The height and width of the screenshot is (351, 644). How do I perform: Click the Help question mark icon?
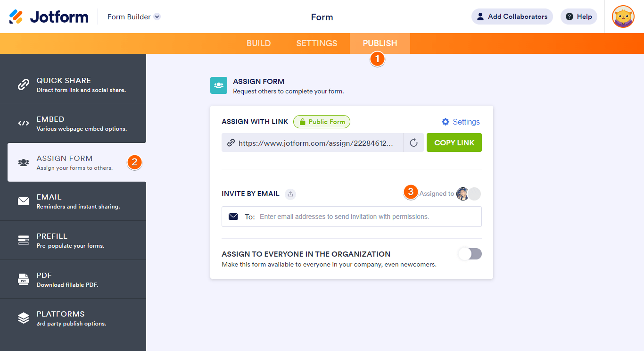coord(570,17)
